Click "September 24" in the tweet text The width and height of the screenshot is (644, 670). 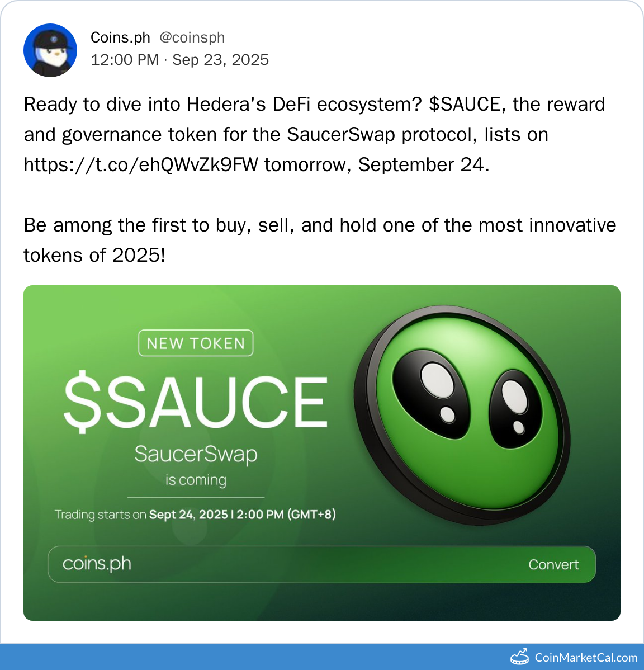coord(422,165)
